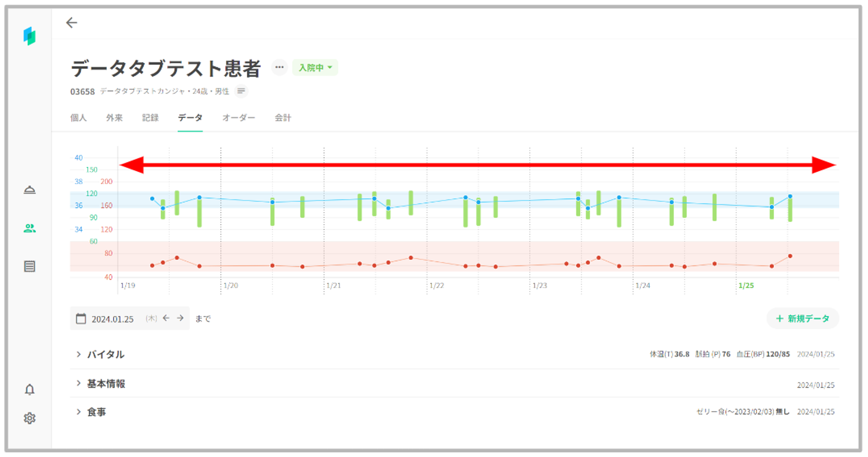
Task: Switch to the 外来 tab
Action: click(115, 118)
